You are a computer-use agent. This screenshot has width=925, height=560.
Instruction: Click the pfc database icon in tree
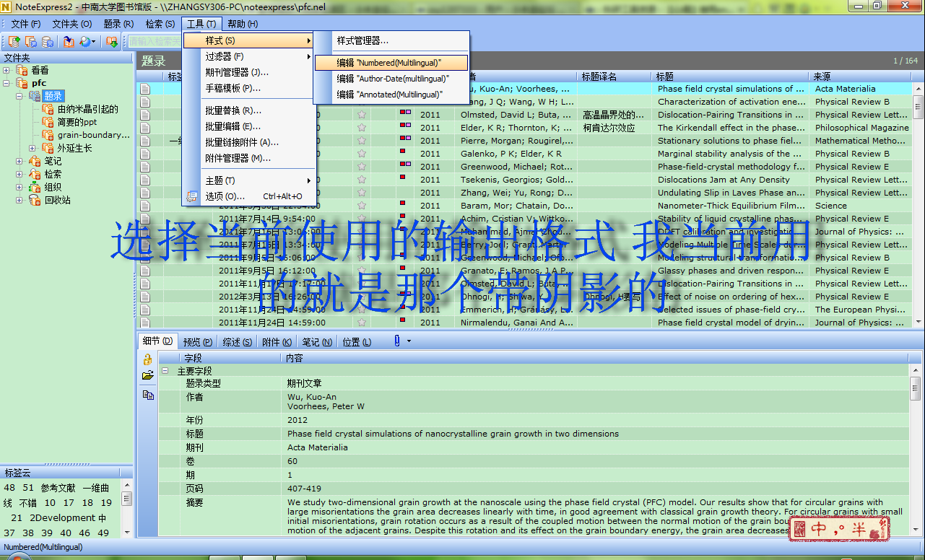point(22,84)
